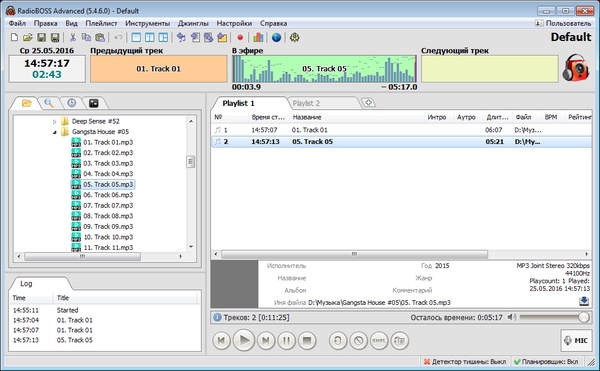Viewport: 600px width, 371px height.
Task: Collapse the Gangsta House #05 folder
Action: coord(54,132)
